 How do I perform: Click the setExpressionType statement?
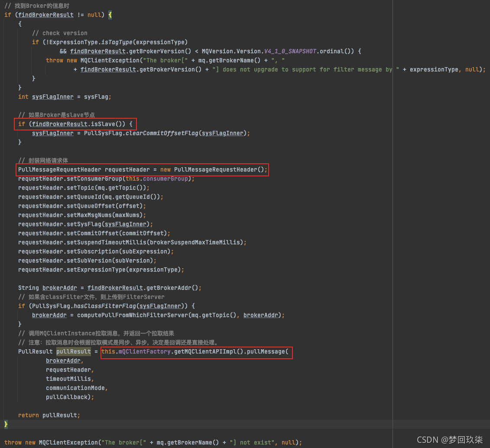tap(101, 269)
